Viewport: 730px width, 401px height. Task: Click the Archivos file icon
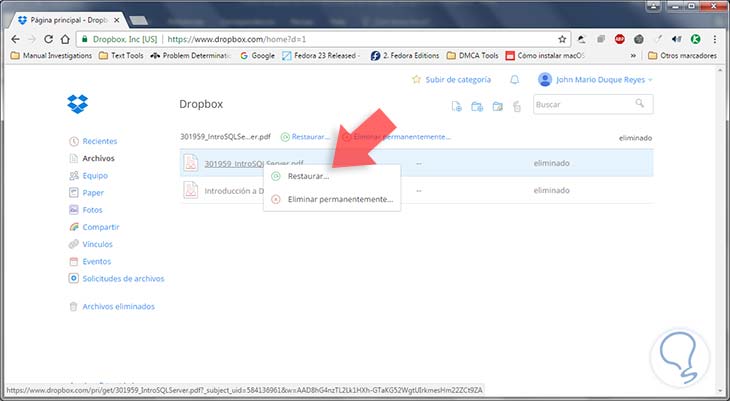tap(74, 158)
